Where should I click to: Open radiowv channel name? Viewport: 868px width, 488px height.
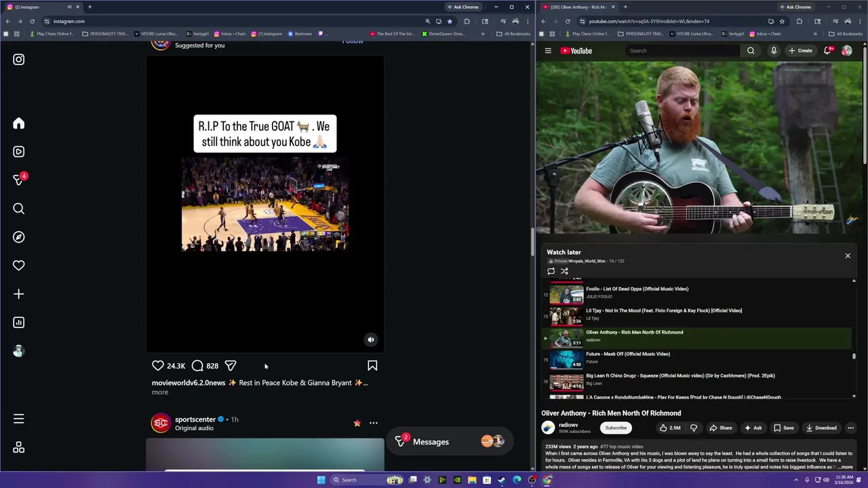click(568, 425)
